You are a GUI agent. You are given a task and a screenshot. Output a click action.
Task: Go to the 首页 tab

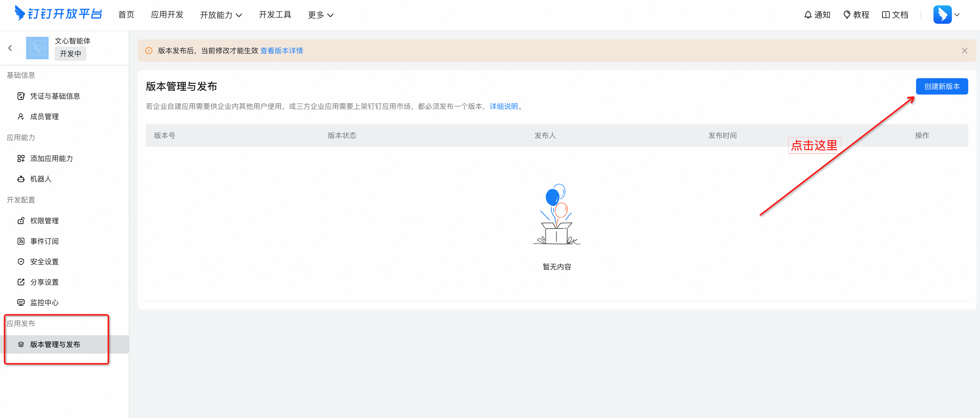(126, 15)
